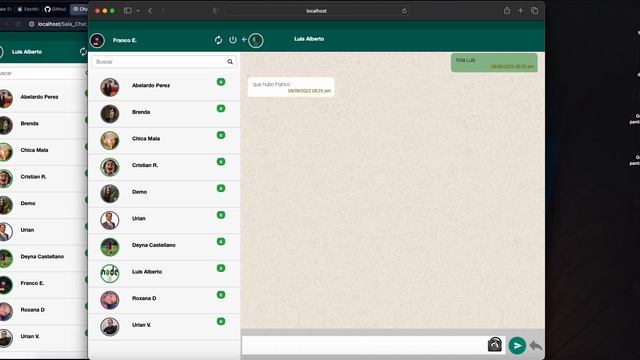Open chat with Brenda

pyautogui.click(x=164, y=114)
